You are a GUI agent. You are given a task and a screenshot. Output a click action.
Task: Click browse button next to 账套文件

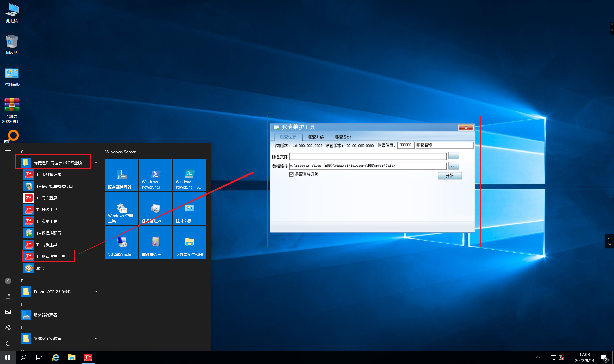(453, 156)
